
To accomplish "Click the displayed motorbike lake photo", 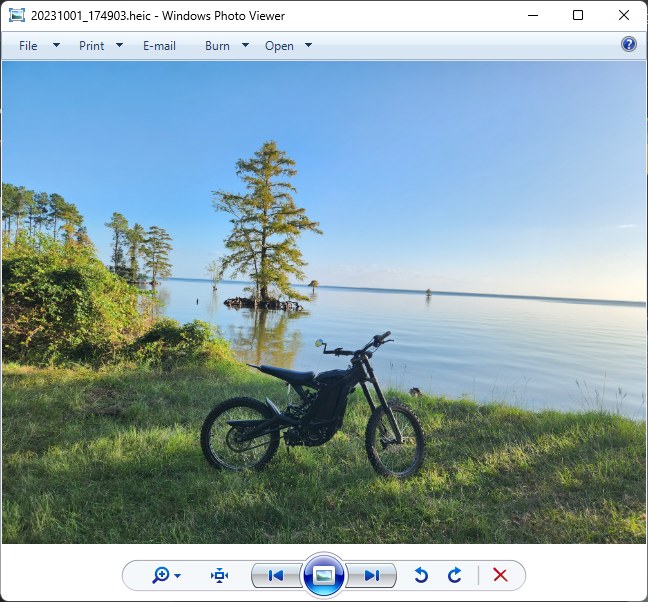I will 324,302.
